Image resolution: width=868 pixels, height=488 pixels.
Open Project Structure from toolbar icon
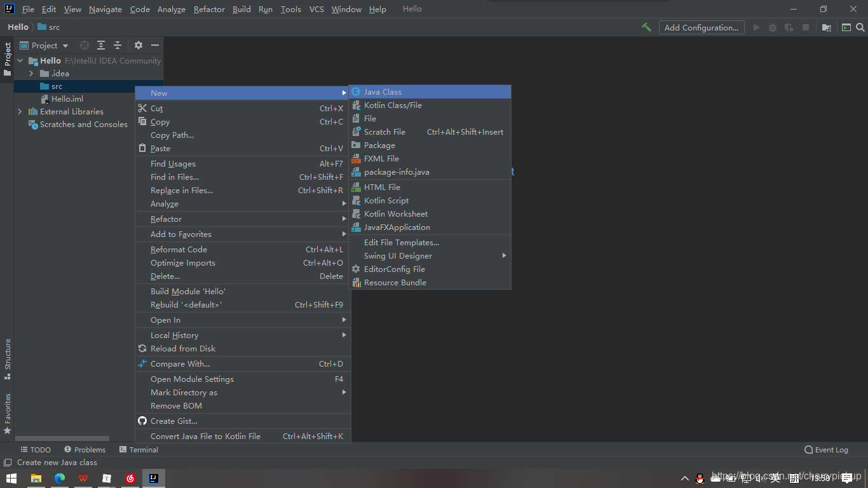826,27
